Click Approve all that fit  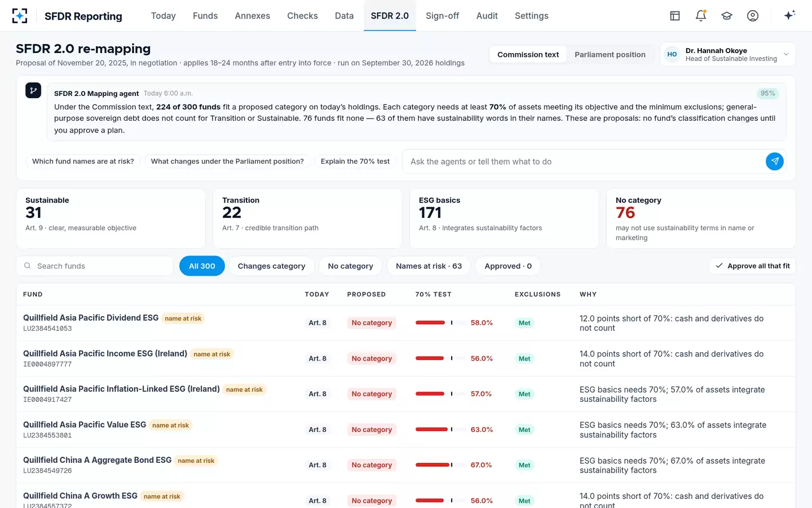[752, 266]
